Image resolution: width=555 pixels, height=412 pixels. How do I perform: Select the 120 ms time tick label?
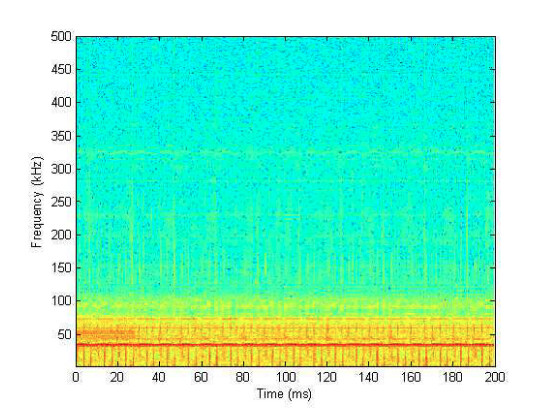pos(326,377)
